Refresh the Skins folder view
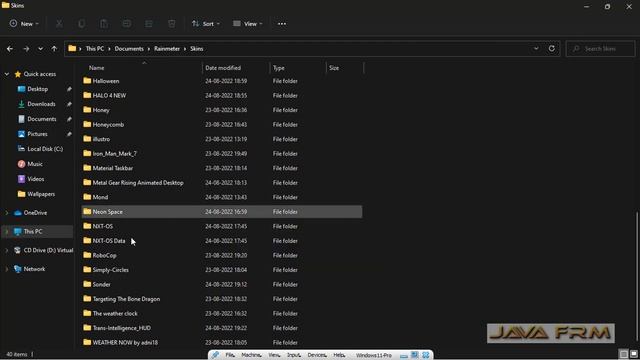Image resolution: width=640 pixels, height=360 pixels. click(551, 49)
